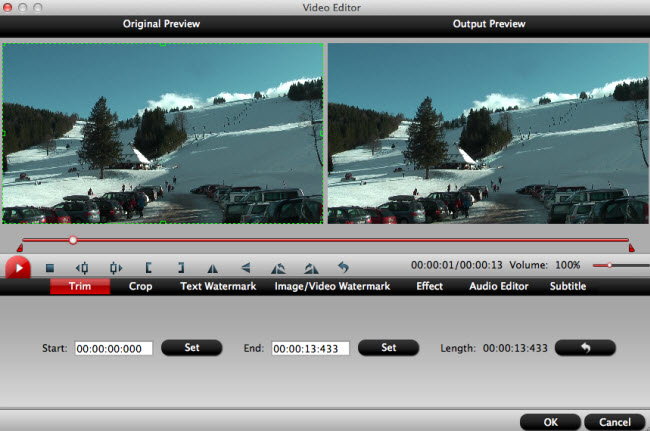Flip the video horizontally
This screenshot has width=650, height=431.
pyautogui.click(x=212, y=269)
